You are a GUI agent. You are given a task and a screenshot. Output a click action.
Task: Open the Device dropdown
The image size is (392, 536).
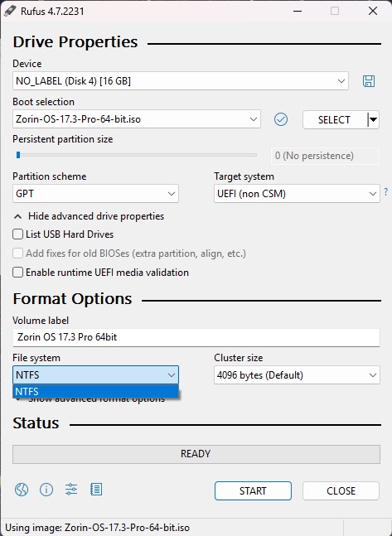(x=181, y=81)
